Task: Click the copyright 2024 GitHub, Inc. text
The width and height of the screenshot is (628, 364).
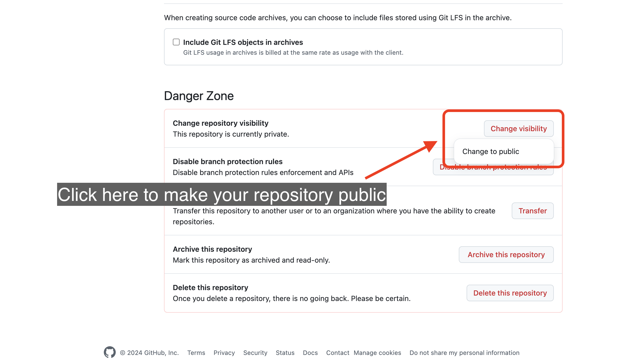Action: (x=149, y=353)
